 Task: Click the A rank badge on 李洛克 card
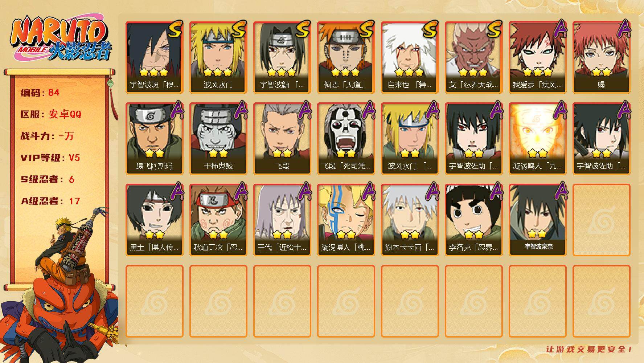coord(496,191)
